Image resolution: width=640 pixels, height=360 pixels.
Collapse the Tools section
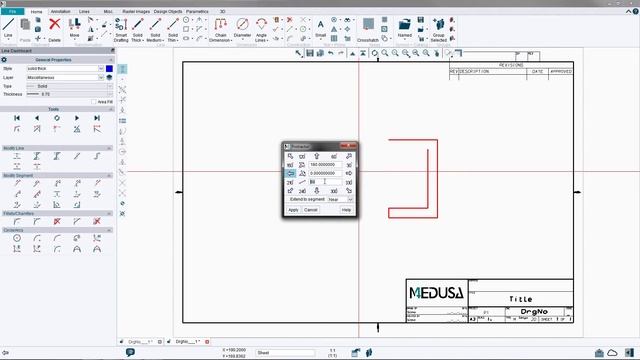[x=109, y=109]
